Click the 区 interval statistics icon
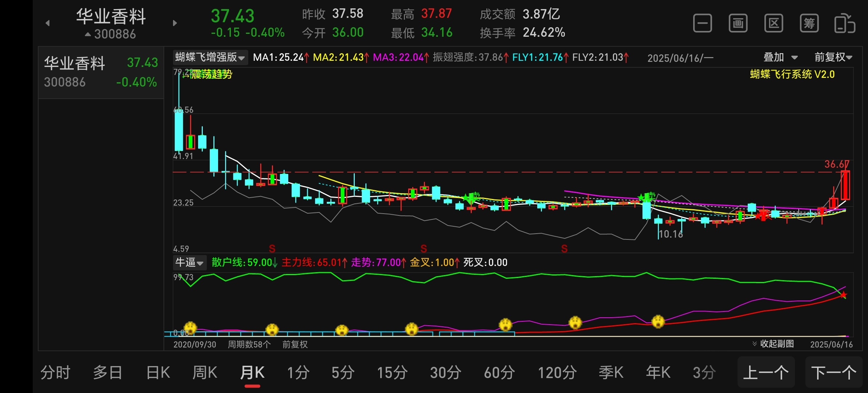Viewport: 868px width, 393px height. [773, 24]
